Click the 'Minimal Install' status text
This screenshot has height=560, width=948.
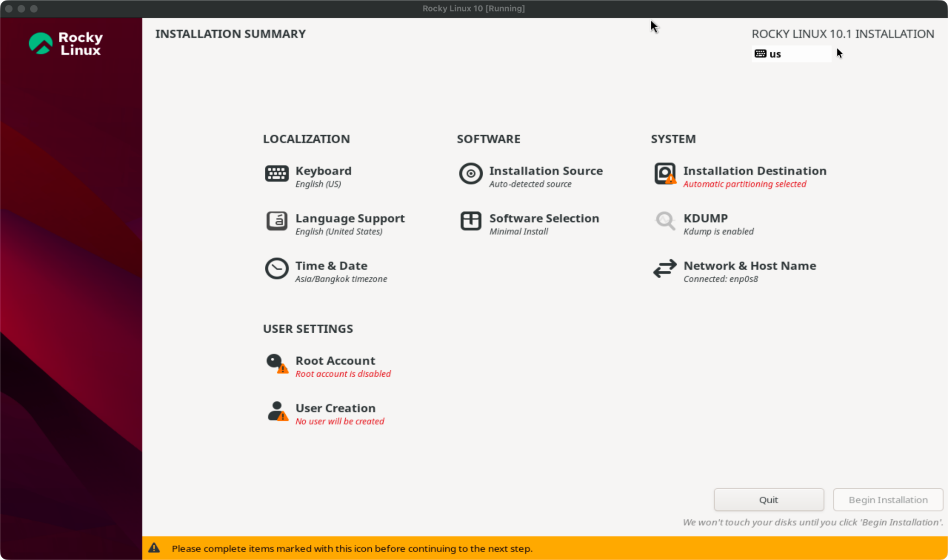[x=519, y=231]
